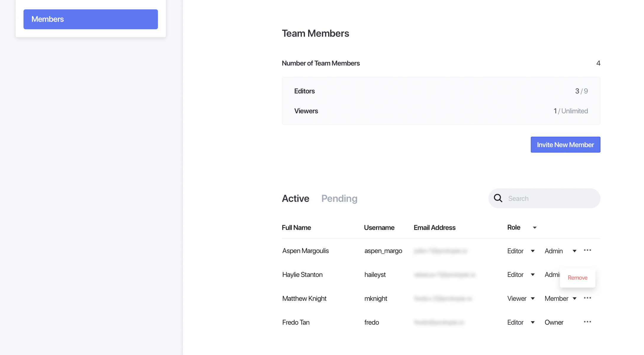Open the more-options dots for Aspen Margoulis
Screen dimensions: 644x355
[587, 251]
